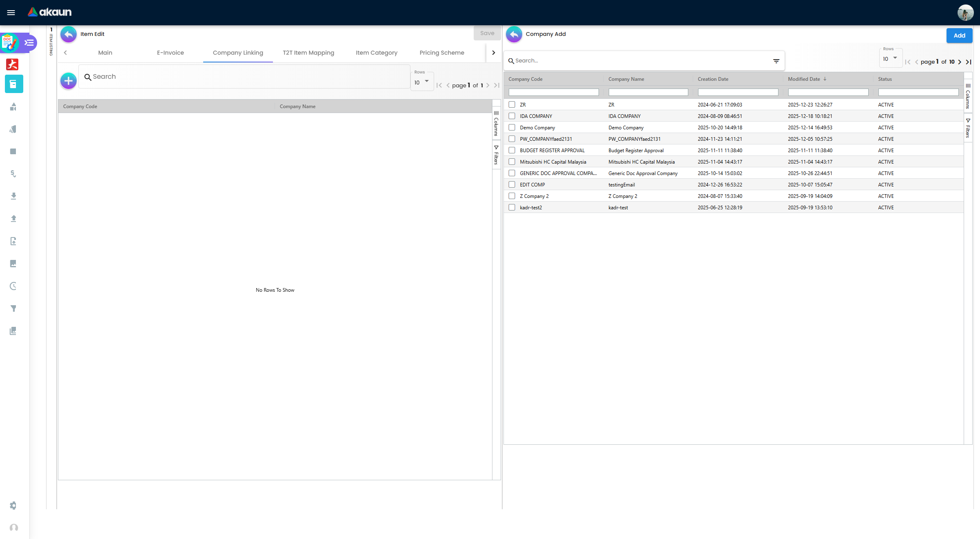
Task: Open the settings gear icon in sidebar
Action: tap(13, 506)
